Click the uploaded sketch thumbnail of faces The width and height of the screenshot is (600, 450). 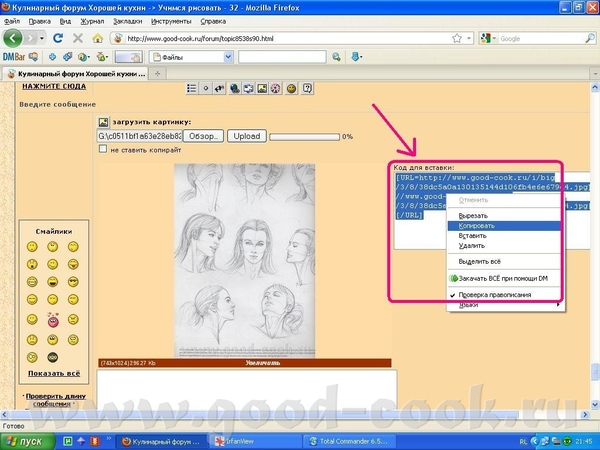click(245, 261)
